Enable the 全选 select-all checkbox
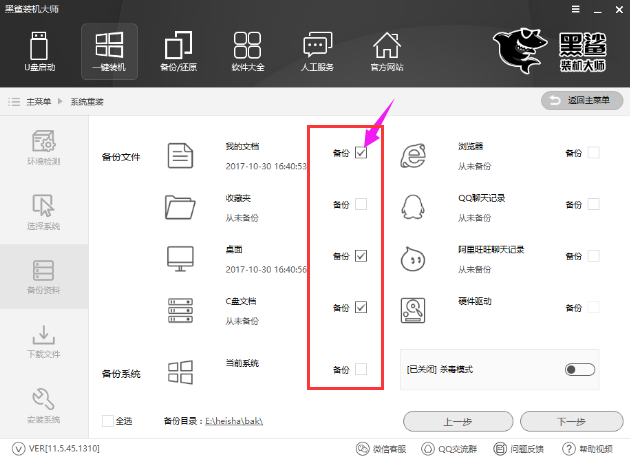630x457 pixels. click(x=108, y=420)
